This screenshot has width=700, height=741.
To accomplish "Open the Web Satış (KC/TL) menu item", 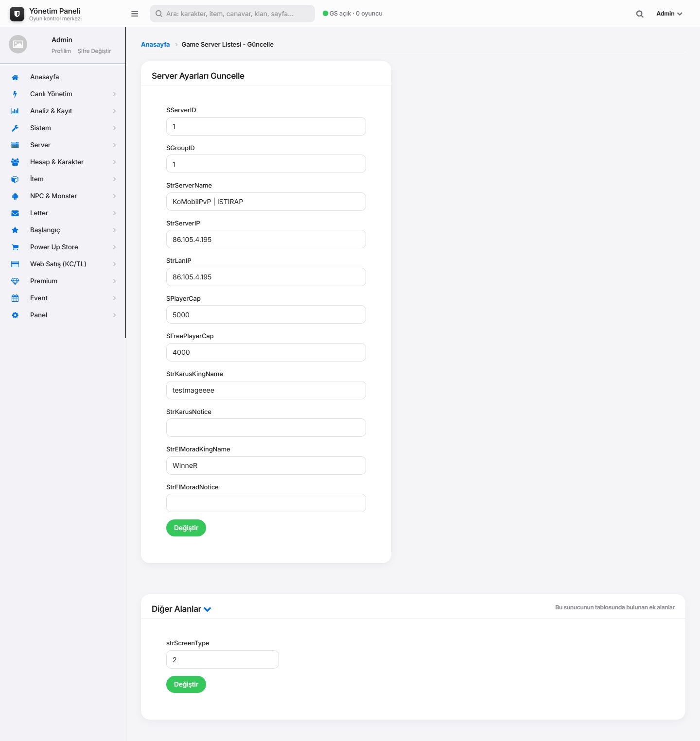I will 63,264.
